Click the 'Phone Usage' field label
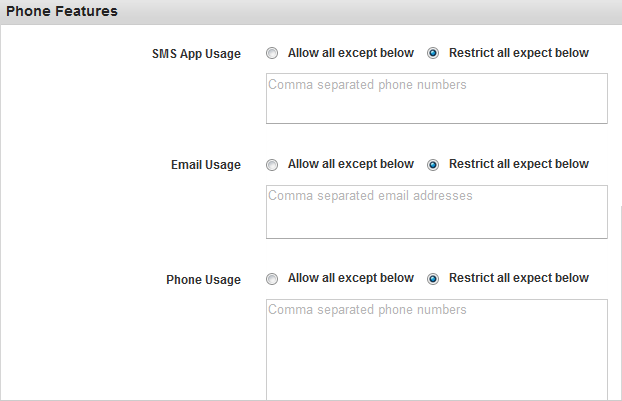This screenshot has width=622, height=401. [x=203, y=280]
